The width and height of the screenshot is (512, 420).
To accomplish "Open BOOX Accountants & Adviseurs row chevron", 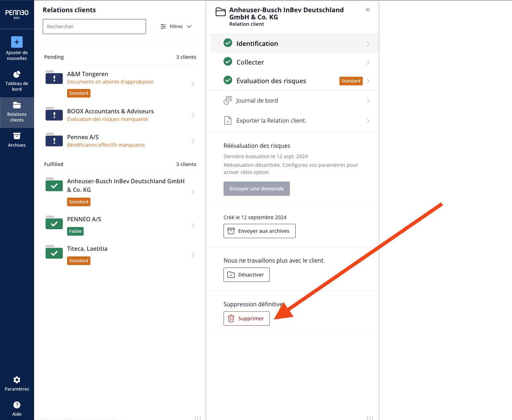I will tap(193, 115).
